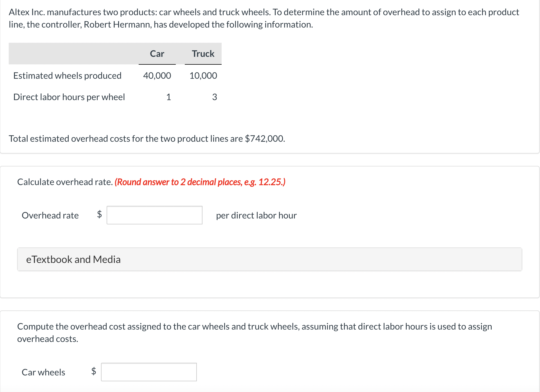Click the Overhead rate label

(x=50, y=215)
